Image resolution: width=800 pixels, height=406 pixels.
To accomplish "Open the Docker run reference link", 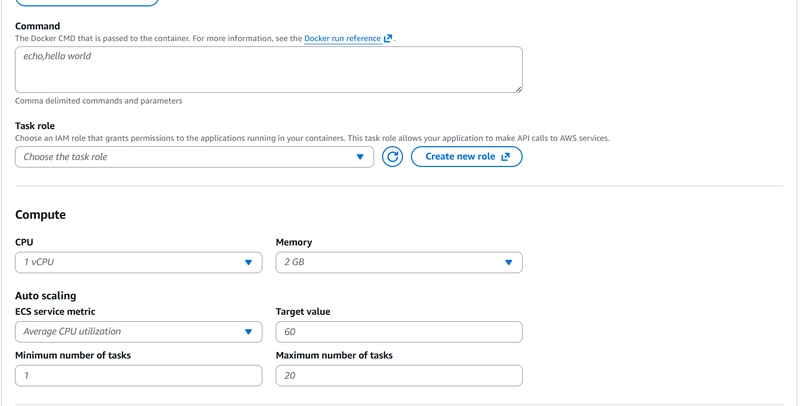I will [342, 39].
